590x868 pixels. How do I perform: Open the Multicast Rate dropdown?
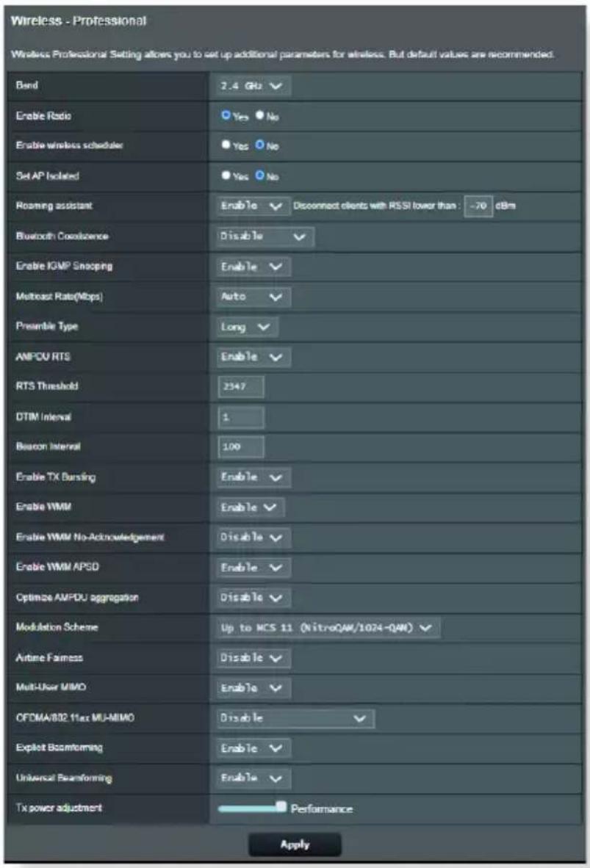(253, 297)
